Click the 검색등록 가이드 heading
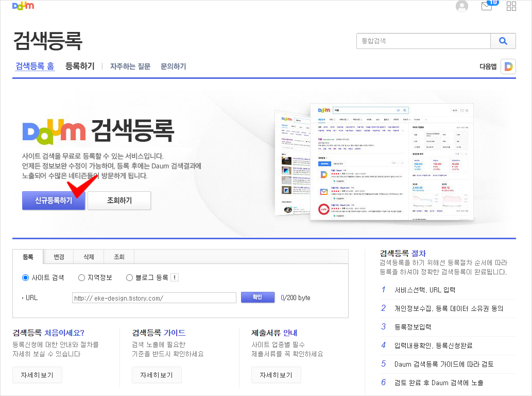This screenshot has width=532, height=396. pyautogui.click(x=159, y=333)
